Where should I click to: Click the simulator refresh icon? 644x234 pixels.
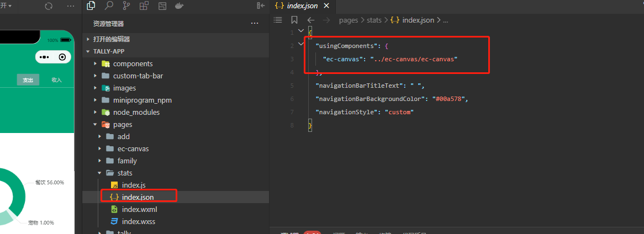[x=49, y=6]
